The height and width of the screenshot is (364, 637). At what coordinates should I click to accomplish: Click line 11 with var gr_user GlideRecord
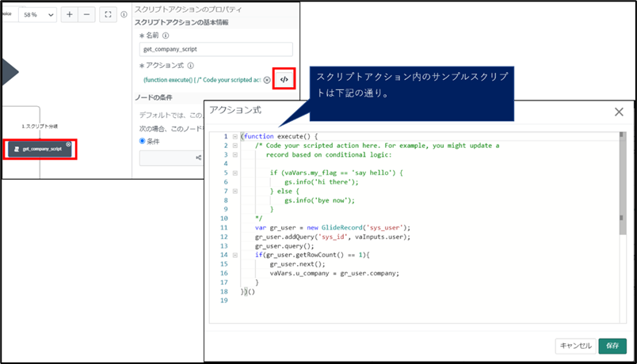333,228
